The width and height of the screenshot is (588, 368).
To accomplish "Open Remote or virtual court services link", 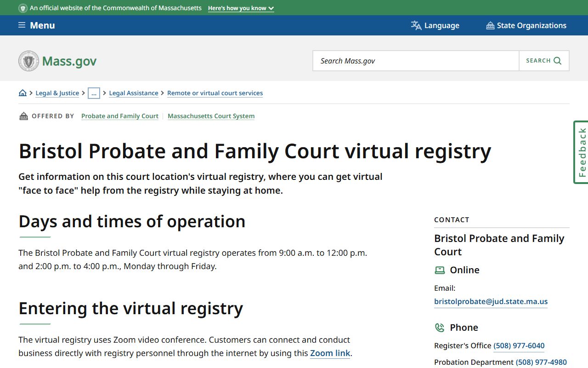I will click(215, 93).
